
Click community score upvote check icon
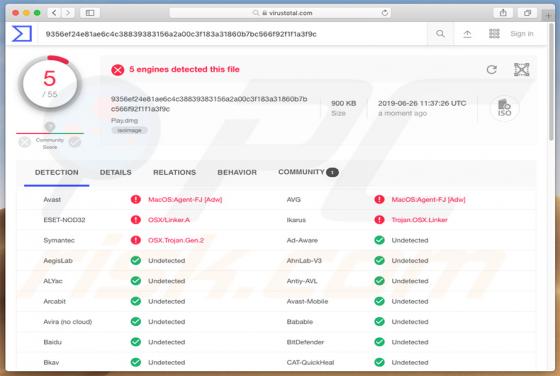pyautogui.click(x=75, y=142)
